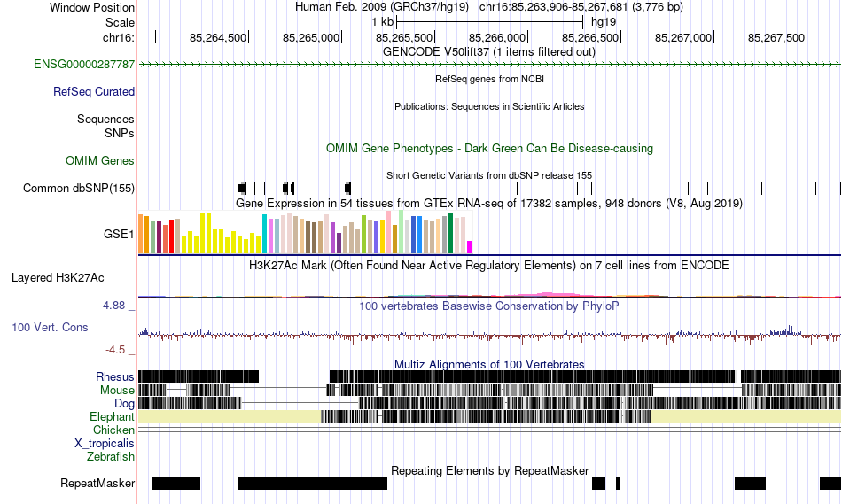Click the 85,267,500 ruler position
This screenshot has width=842, height=504.
click(776, 37)
